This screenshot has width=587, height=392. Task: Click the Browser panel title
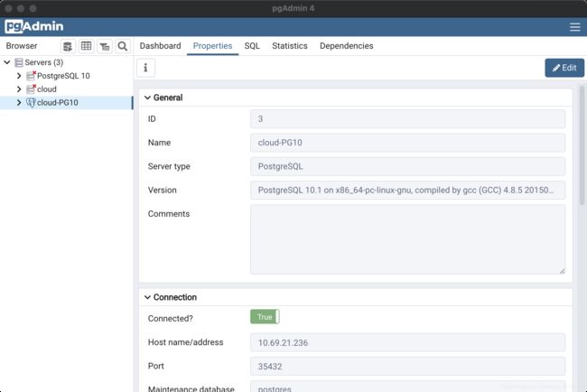click(22, 46)
